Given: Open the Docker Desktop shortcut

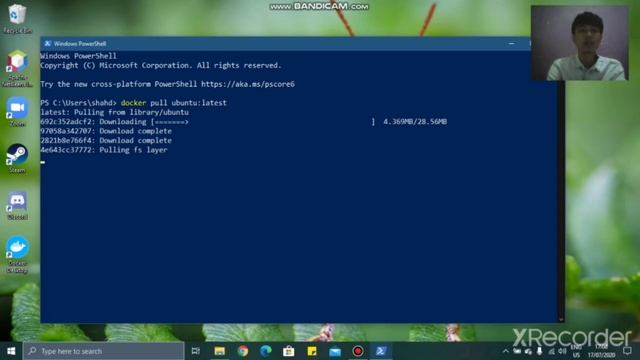Looking at the screenshot, I should pyautogui.click(x=17, y=254).
